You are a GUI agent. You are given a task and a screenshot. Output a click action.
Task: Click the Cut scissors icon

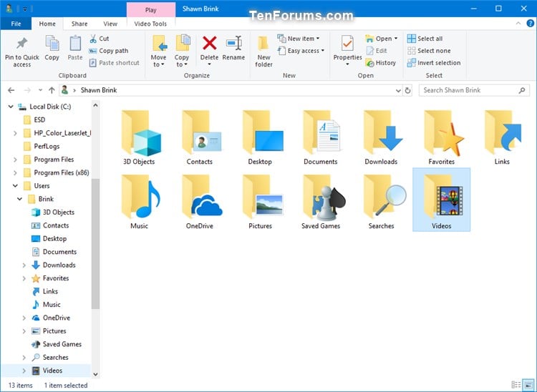(x=93, y=39)
